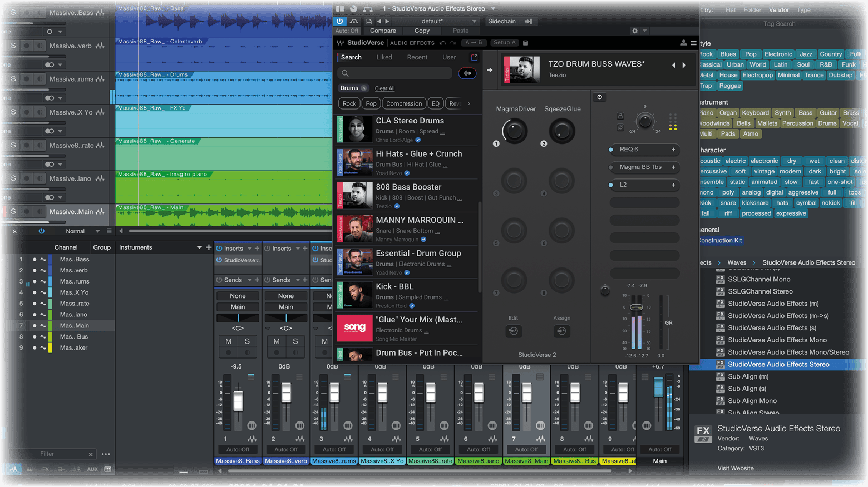868x487 pixels.
Task: Click the lock icon beside gain knob
Action: click(x=620, y=116)
